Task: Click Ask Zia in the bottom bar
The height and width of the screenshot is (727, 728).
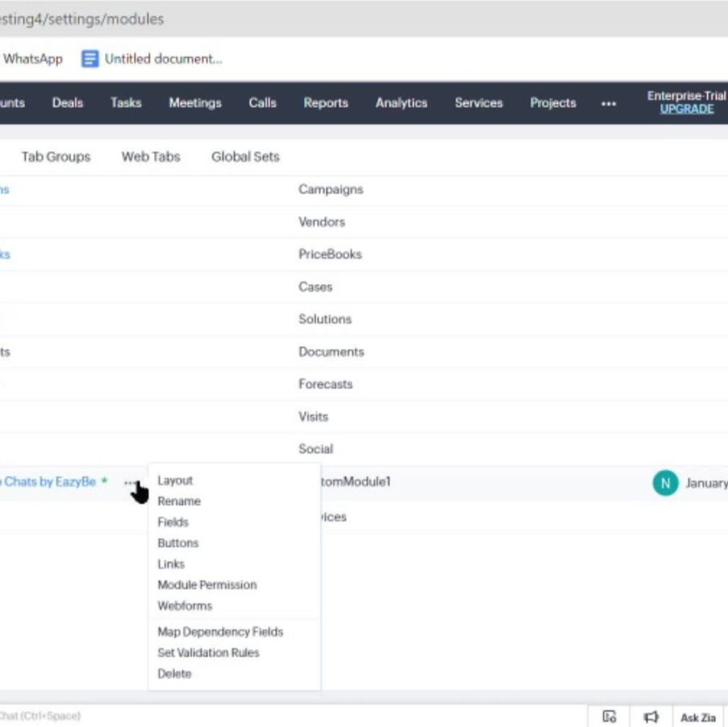Action: 698,716
